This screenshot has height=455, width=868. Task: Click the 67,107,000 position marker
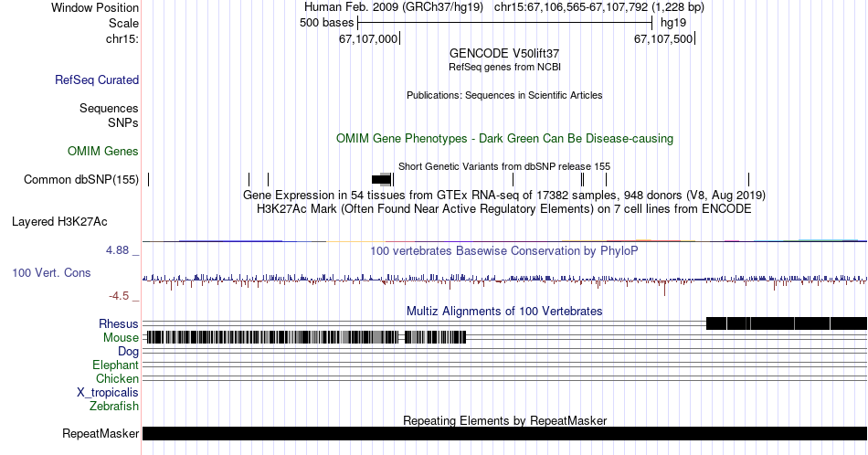[x=368, y=38]
